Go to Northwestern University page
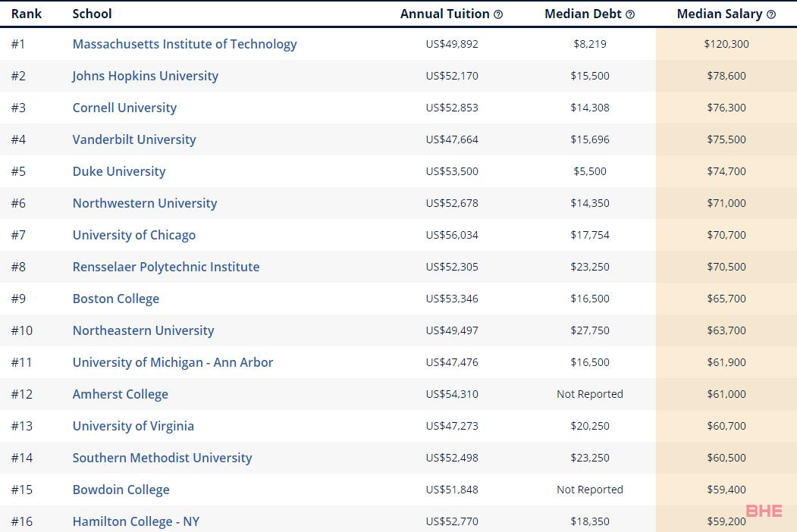Image resolution: width=797 pixels, height=532 pixels. pyautogui.click(x=145, y=203)
